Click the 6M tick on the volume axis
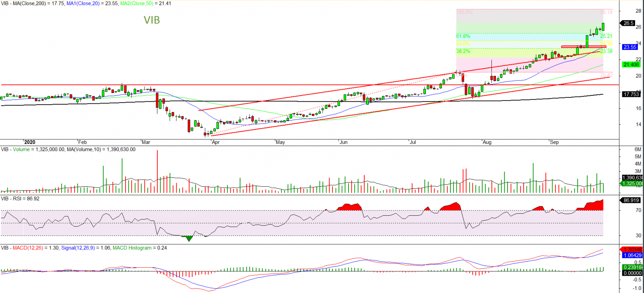644x293 pixels. click(638, 149)
